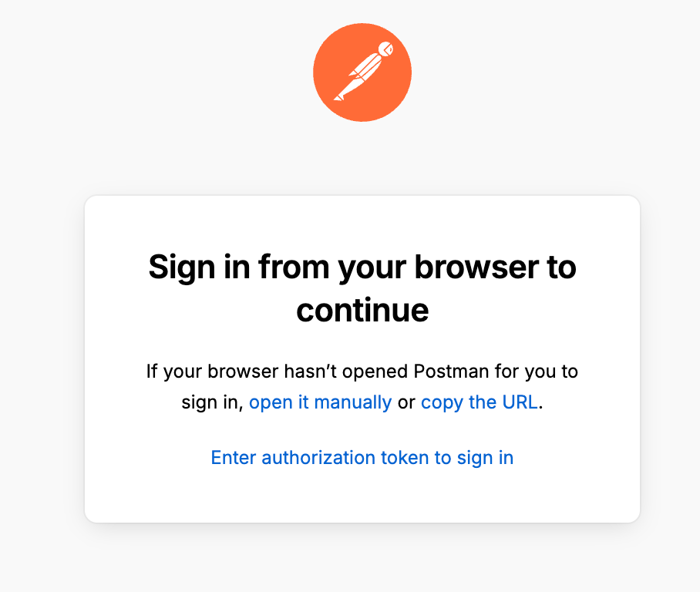Image resolution: width=700 pixels, height=592 pixels.
Task: Click the word 'continue' in the heading
Action: (x=362, y=310)
